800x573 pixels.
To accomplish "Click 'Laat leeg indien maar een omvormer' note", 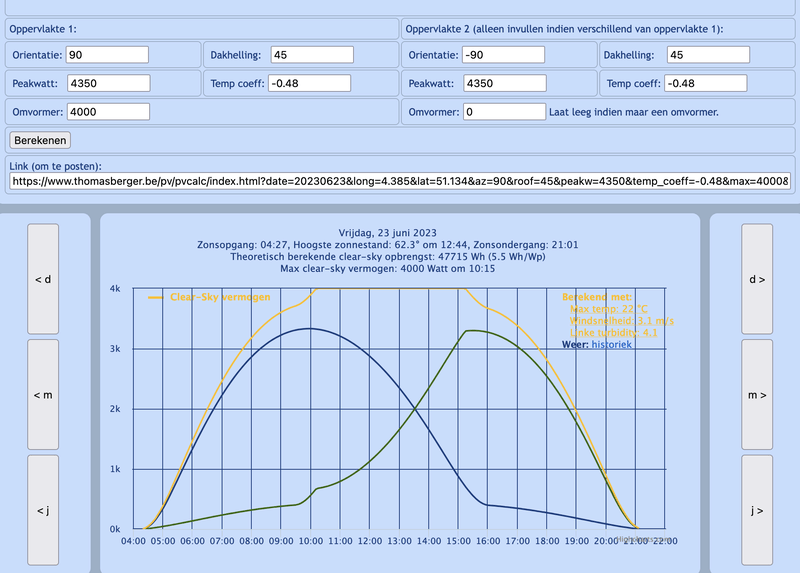I will point(634,112).
